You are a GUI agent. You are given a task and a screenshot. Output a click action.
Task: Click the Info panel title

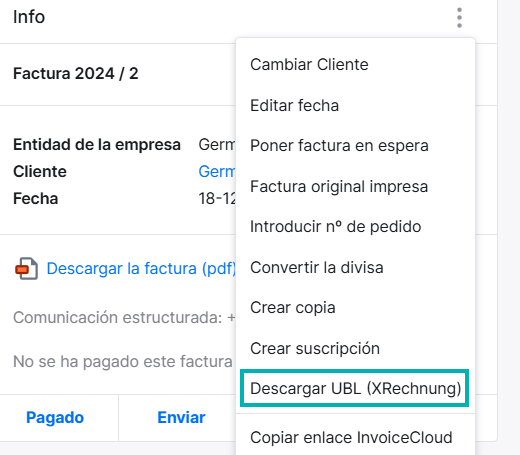(x=29, y=17)
